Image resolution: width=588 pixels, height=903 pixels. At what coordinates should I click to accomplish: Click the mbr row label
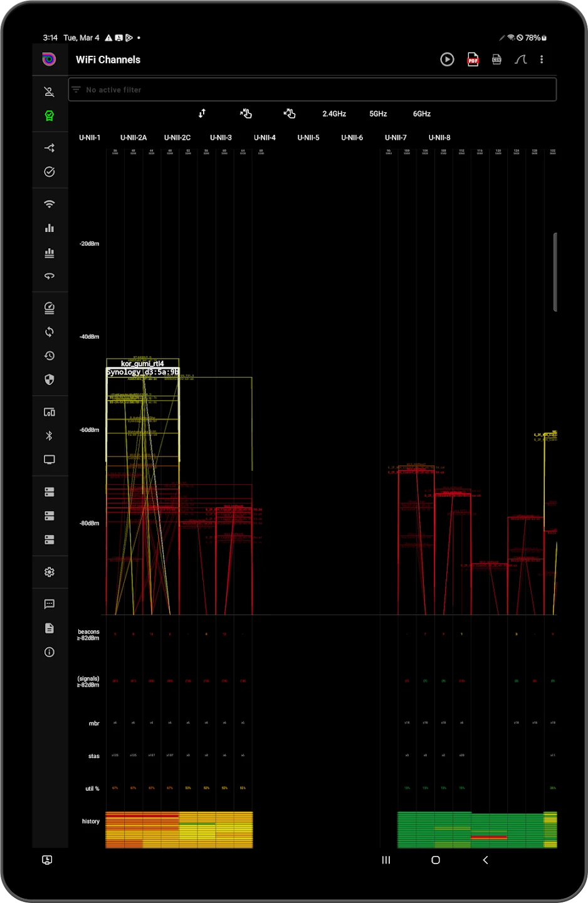pyautogui.click(x=94, y=724)
